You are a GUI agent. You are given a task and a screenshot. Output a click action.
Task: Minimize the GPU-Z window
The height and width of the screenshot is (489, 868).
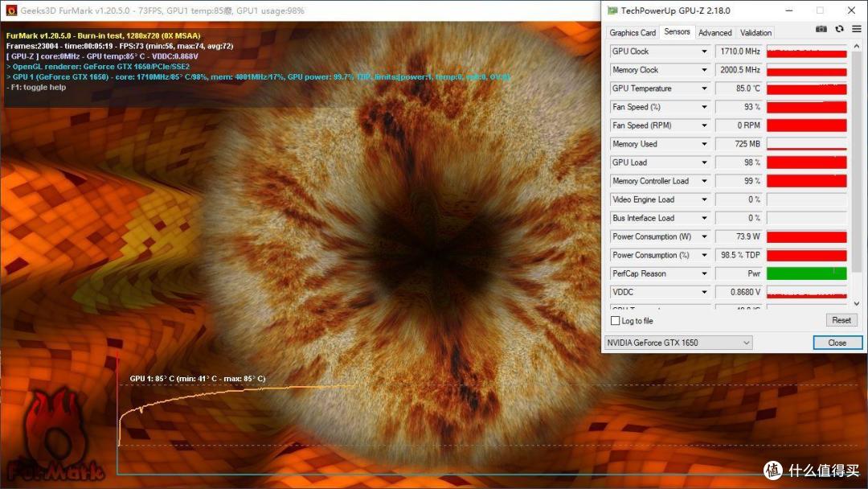[789, 10]
